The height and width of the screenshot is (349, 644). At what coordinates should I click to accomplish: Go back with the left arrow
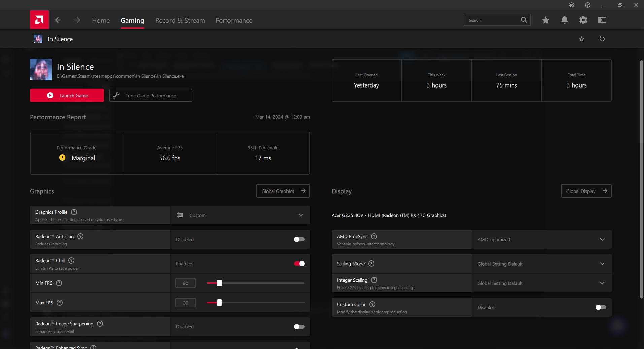58,20
